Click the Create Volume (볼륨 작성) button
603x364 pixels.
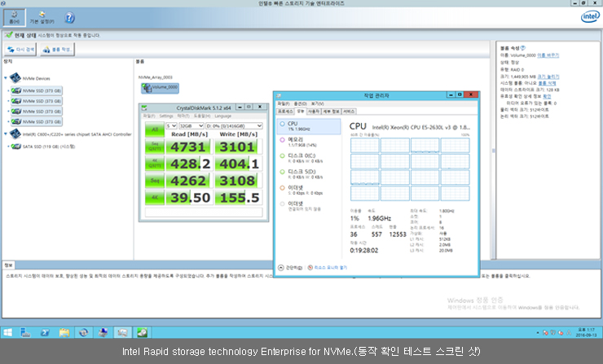(57, 50)
